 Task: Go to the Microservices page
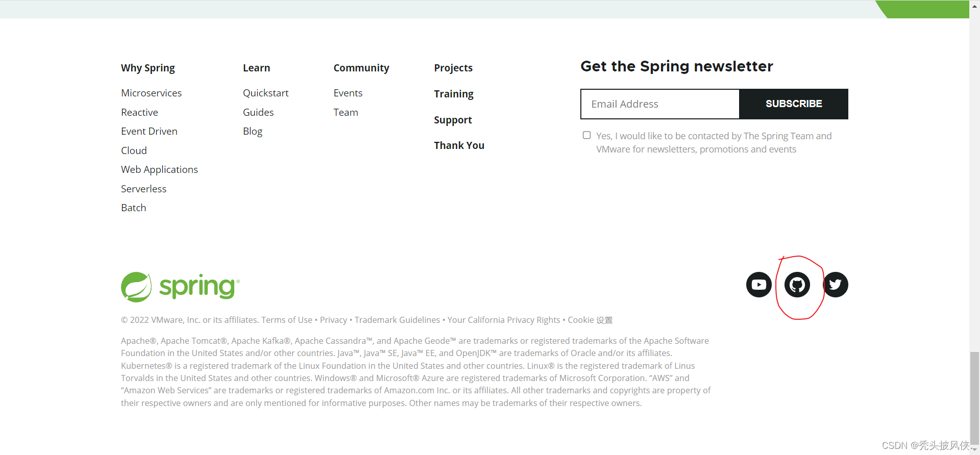(x=152, y=93)
